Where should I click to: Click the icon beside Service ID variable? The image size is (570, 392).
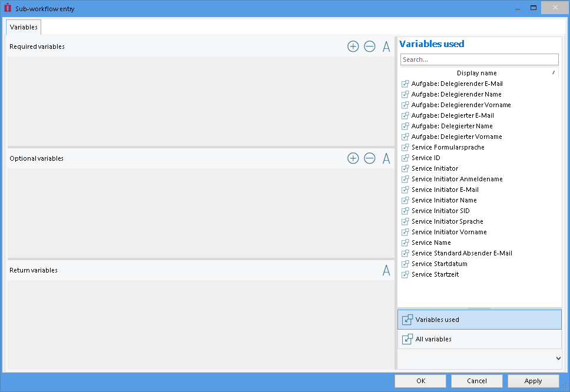(x=405, y=158)
